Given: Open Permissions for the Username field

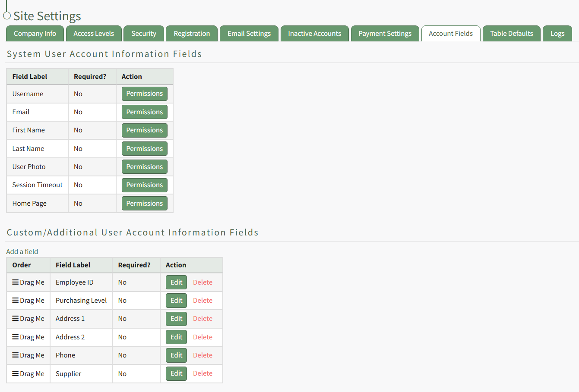Looking at the screenshot, I should (x=144, y=94).
